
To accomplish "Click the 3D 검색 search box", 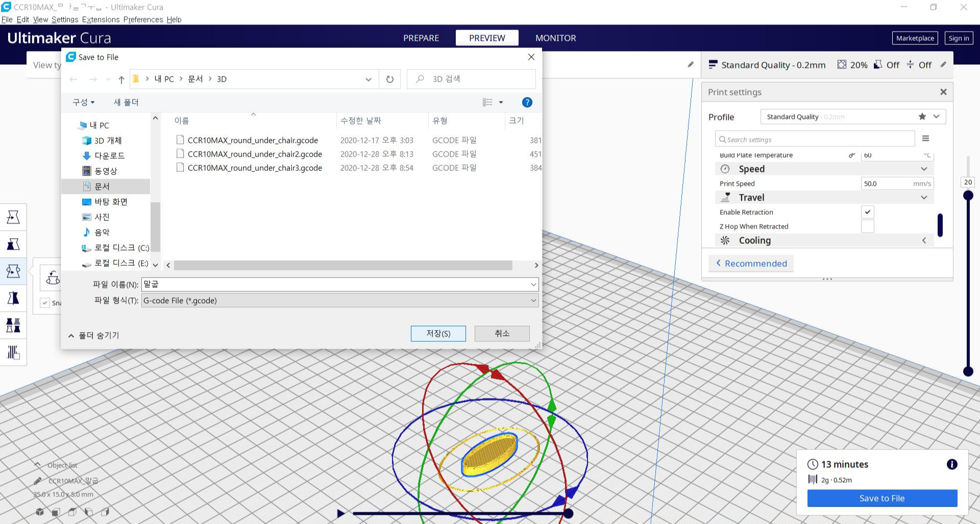I will tap(471, 79).
